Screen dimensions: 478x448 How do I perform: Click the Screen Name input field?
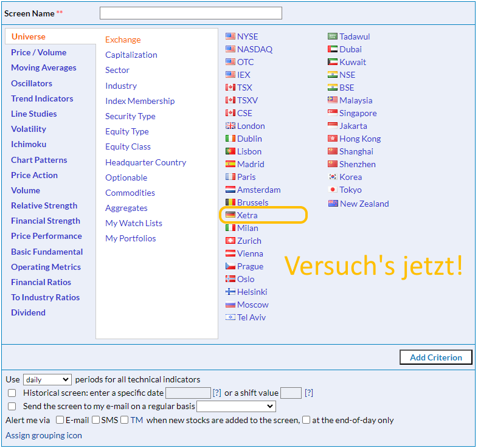[x=191, y=13]
